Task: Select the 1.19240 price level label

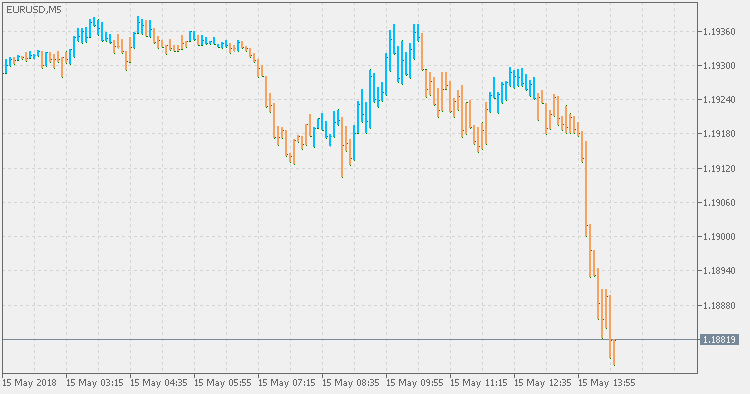Action: coord(719,100)
